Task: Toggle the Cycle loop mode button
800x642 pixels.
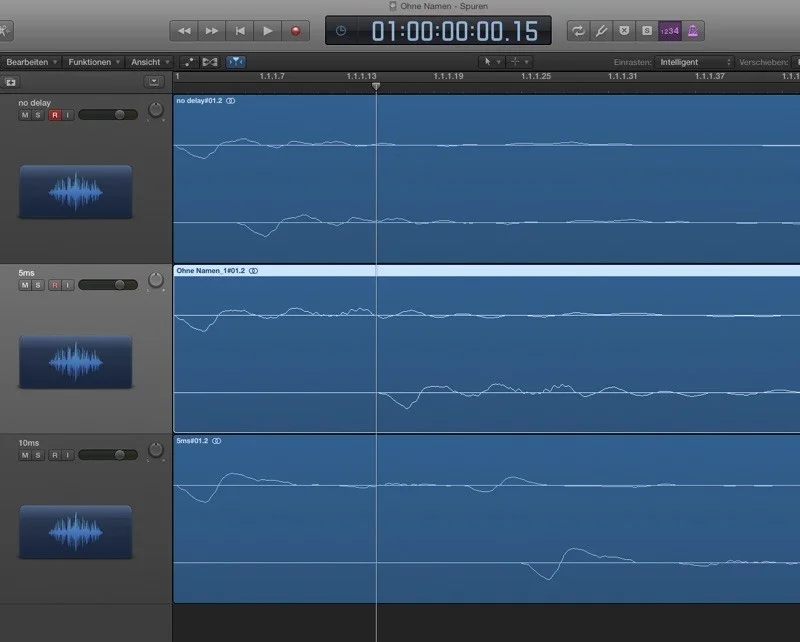Action: click(578, 31)
